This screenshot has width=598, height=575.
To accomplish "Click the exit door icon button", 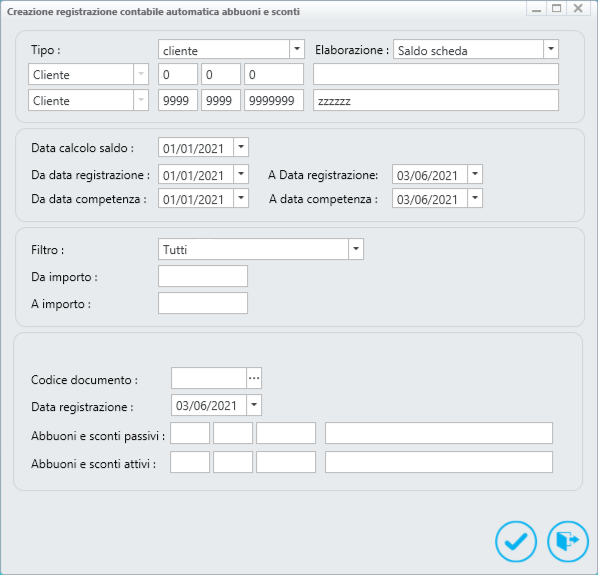I will [567, 541].
